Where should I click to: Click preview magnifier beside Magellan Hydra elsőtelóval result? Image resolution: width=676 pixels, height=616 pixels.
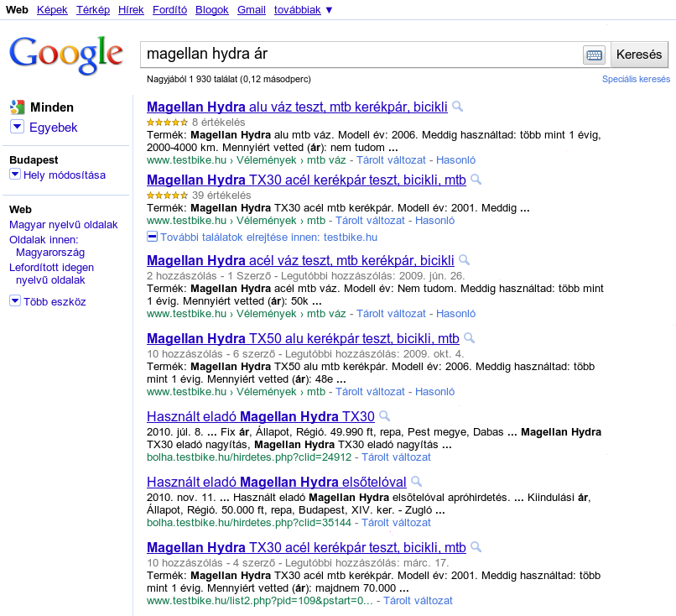coord(416,482)
